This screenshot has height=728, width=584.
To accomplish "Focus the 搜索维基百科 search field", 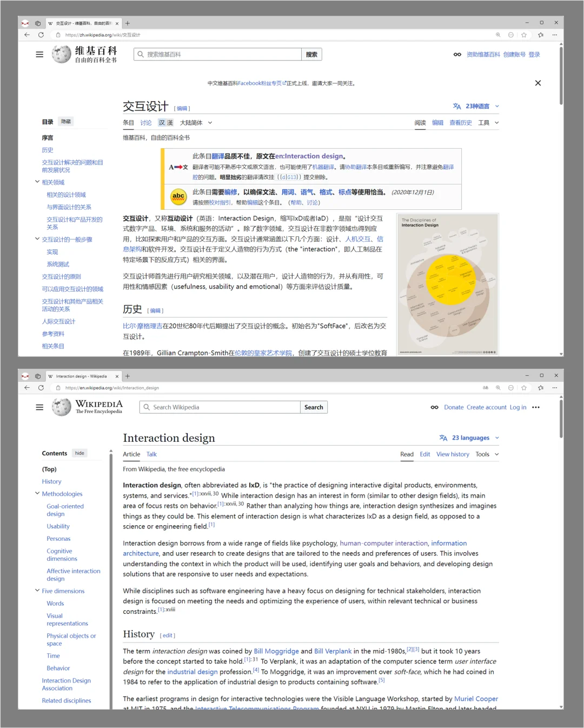I will (x=218, y=54).
